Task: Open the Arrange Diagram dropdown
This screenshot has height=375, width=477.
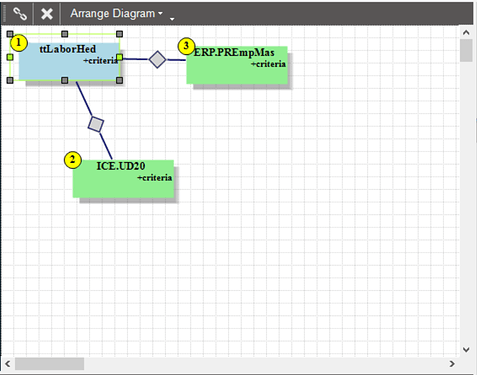Action: 116,14
